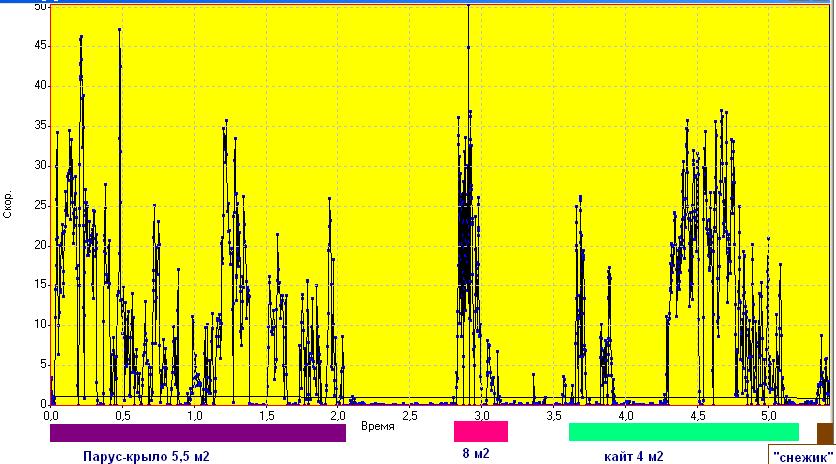Click the pink 8 м2 segment bar
Image resolution: width=836 pixels, height=464 pixels.
pos(481,432)
